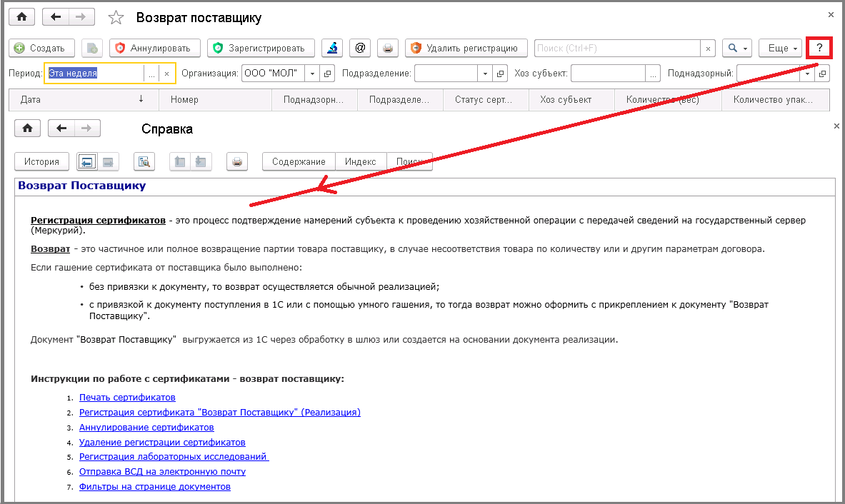Click underlined term Регистрация сертификатов
The height and width of the screenshot is (504, 845).
pyautogui.click(x=98, y=220)
